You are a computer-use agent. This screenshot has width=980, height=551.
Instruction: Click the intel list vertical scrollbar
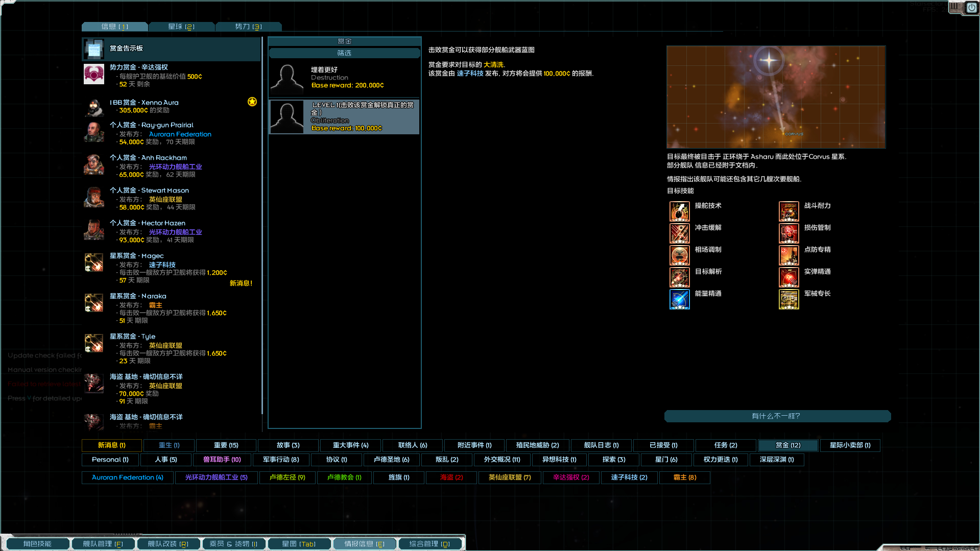(262, 225)
